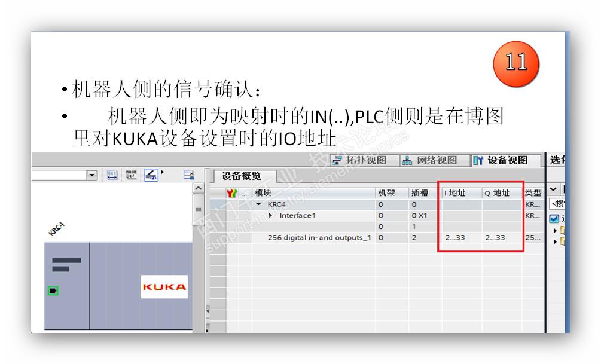Click the colorful wrench column header icon
This screenshot has height=364, width=601.
tap(232, 192)
